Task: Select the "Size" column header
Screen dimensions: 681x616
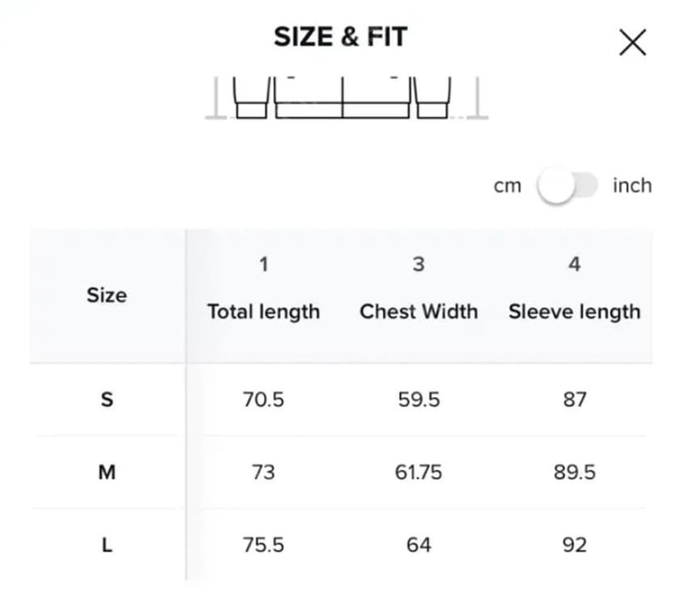Action: [x=107, y=296]
